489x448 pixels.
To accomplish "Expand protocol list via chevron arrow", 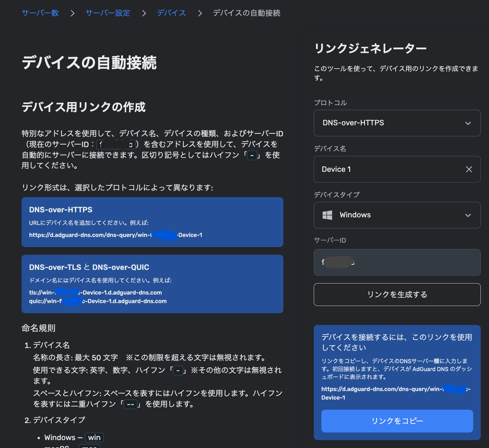I will point(468,123).
